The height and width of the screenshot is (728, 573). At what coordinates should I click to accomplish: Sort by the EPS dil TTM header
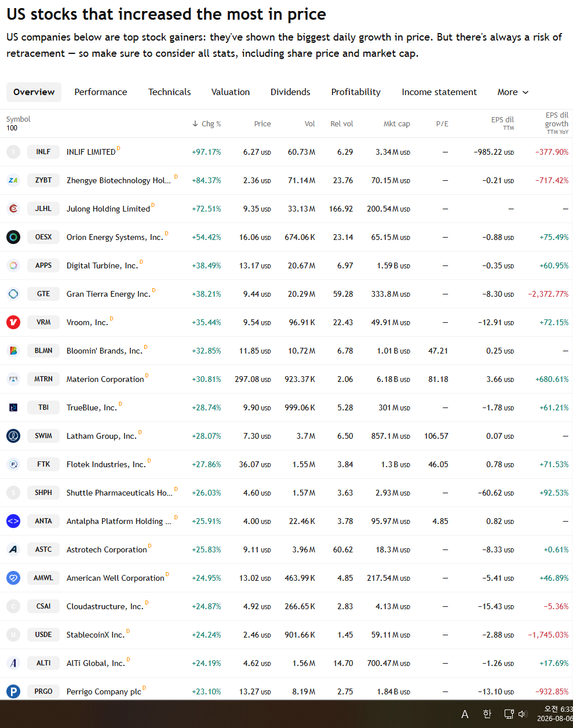click(x=502, y=123)
